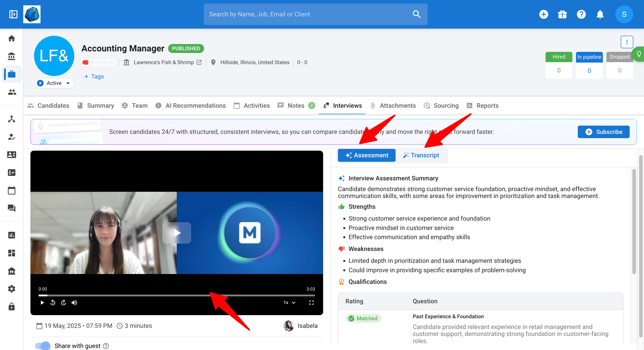Screen dimensions: 644x350
Task: Collapse the sidebar with the panel toggle icon
Action: coord(13,14)
